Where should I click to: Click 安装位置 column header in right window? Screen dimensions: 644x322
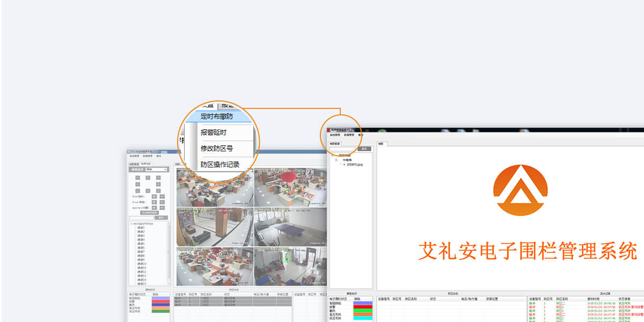492,299
